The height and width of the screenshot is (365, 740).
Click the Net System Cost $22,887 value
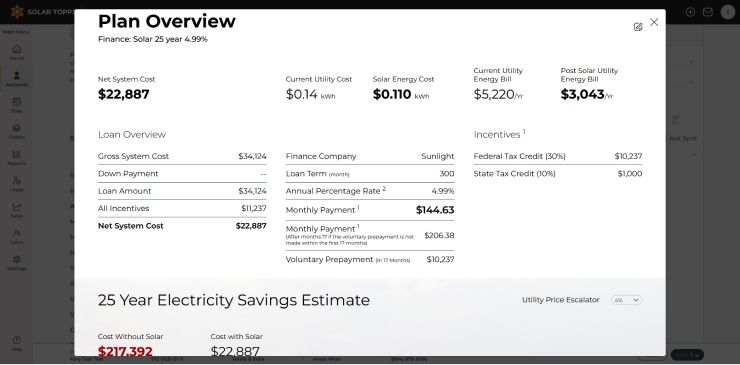124,94
